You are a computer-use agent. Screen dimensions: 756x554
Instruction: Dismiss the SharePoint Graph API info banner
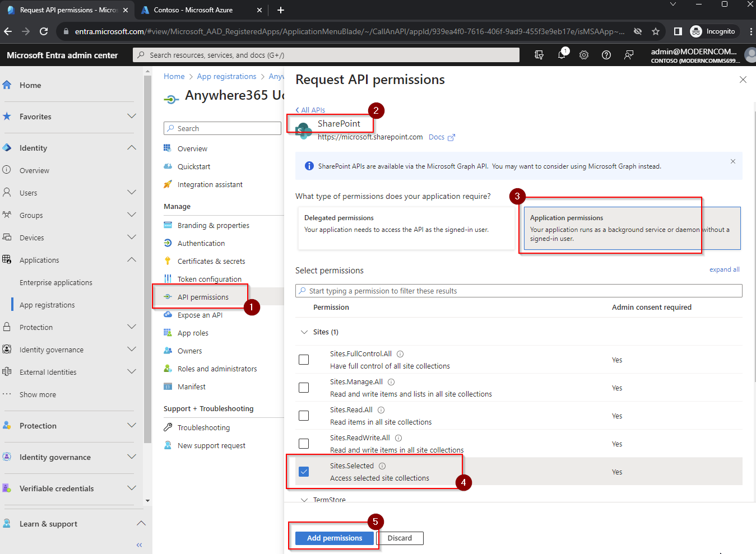(x=732, y=161)
